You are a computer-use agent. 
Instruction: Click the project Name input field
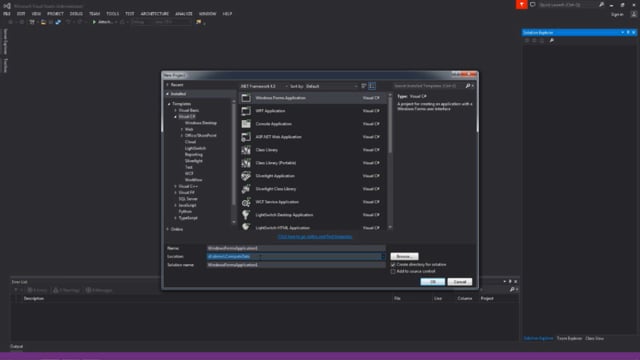click(x=296, y=248)
